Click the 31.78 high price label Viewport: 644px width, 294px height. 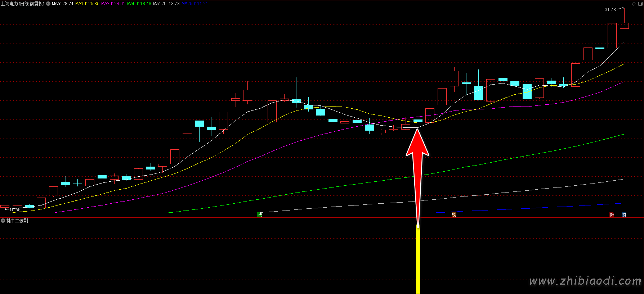[x=610, y=10]
